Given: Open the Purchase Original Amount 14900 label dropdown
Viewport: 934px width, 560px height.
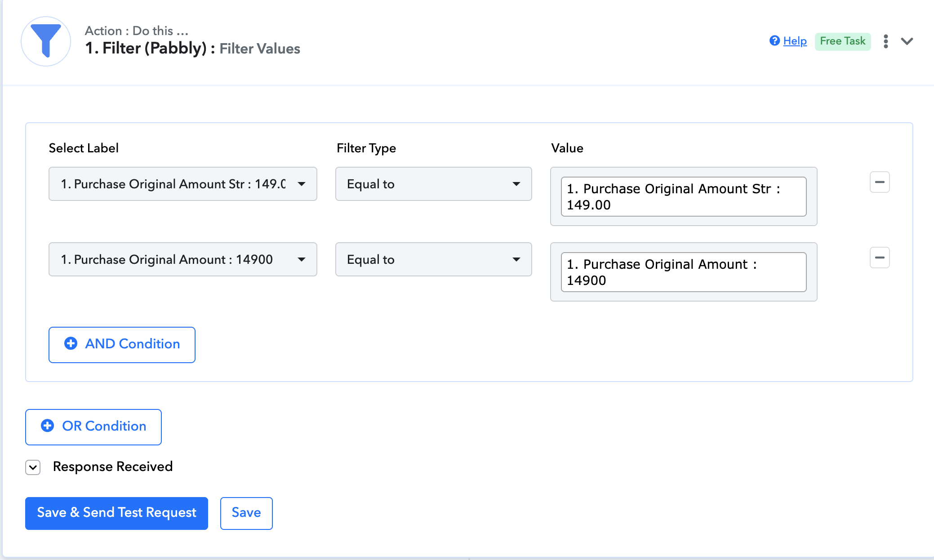Looking at the screenshot, I should [182, 259].
